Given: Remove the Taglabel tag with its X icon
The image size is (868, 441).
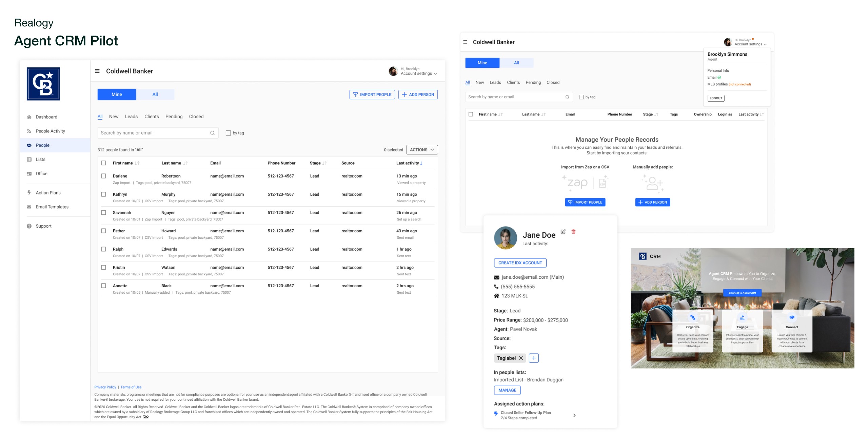Looking at the screenshot, I should (521, 358).
